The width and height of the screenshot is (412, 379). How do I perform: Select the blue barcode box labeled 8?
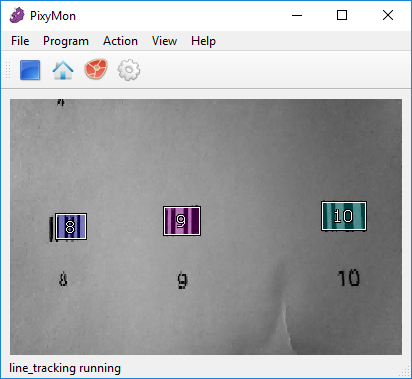pyautogui.click(x=71, y=227)
